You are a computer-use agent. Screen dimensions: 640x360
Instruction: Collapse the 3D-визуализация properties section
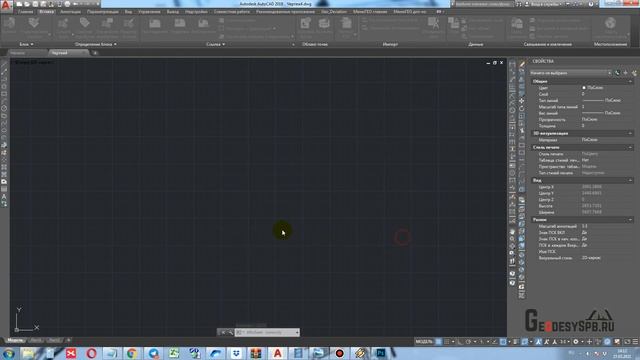[x=630, y=133]
